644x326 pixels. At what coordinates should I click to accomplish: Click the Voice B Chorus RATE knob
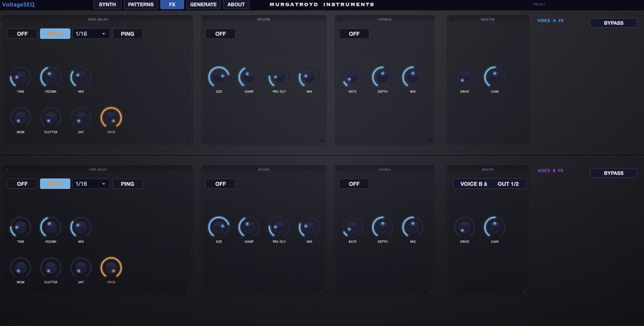352,227
